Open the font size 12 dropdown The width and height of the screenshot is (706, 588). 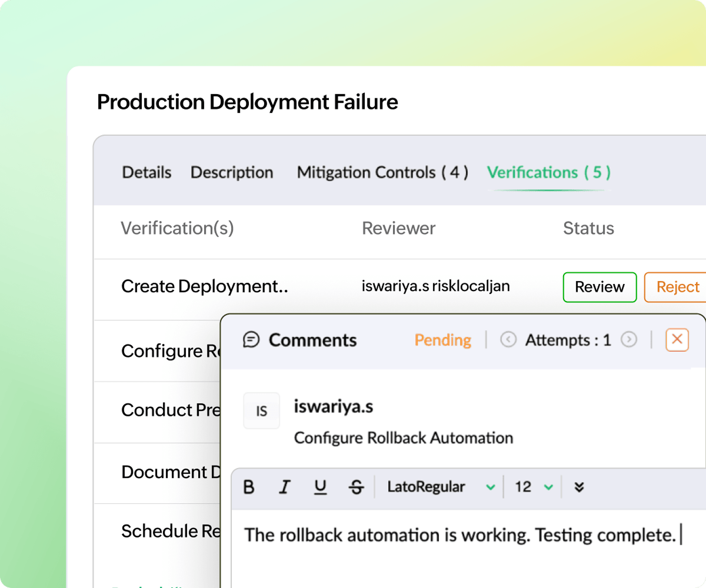(x=531, y=487)
